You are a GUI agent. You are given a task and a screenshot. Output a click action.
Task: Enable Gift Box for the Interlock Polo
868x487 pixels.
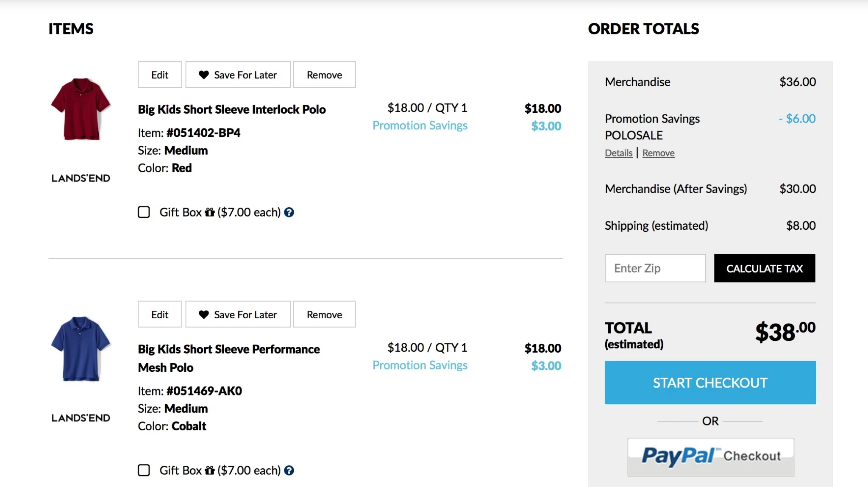click(x=144, y=212)
